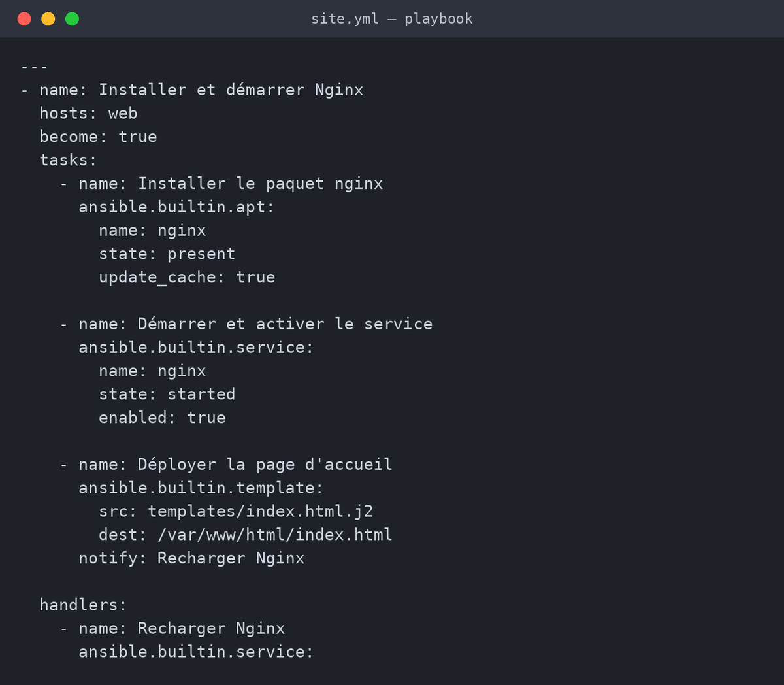Screen dimensions: 784x685
Task: Maximize window with the green button
Action: pos(73,19)
